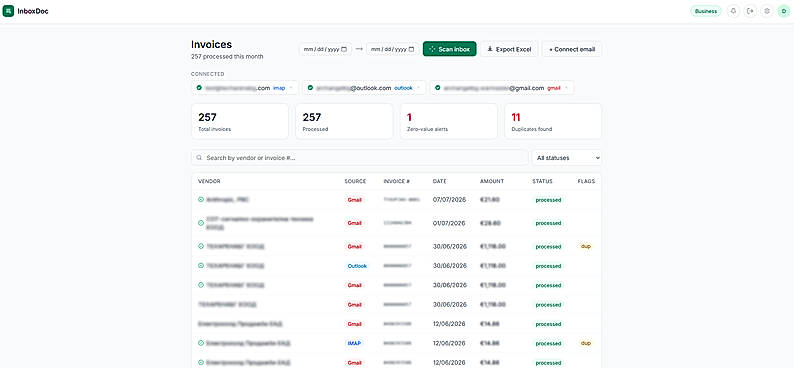Open the Processed stat card
Screen dimensions: 794x368
(344, 121)
